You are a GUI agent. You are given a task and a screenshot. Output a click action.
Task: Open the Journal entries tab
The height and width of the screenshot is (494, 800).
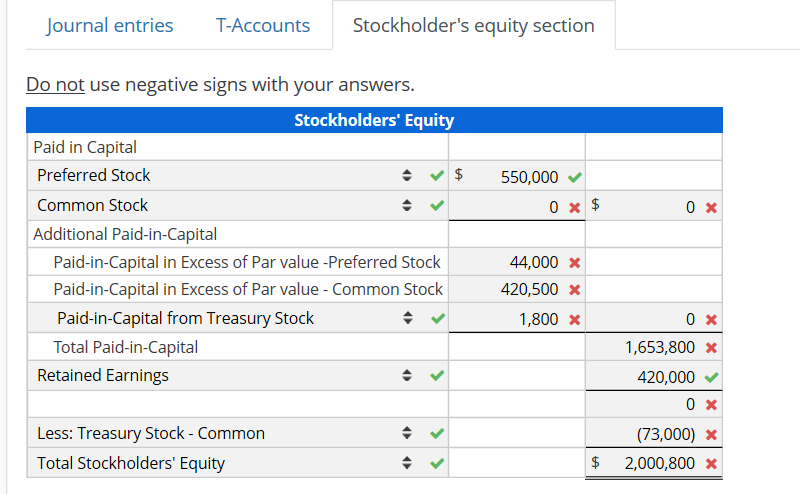110,25
